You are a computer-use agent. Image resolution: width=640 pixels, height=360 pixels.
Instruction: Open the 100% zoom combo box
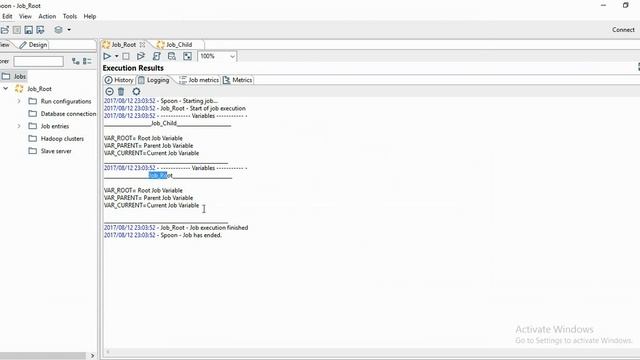coord(217,56)
